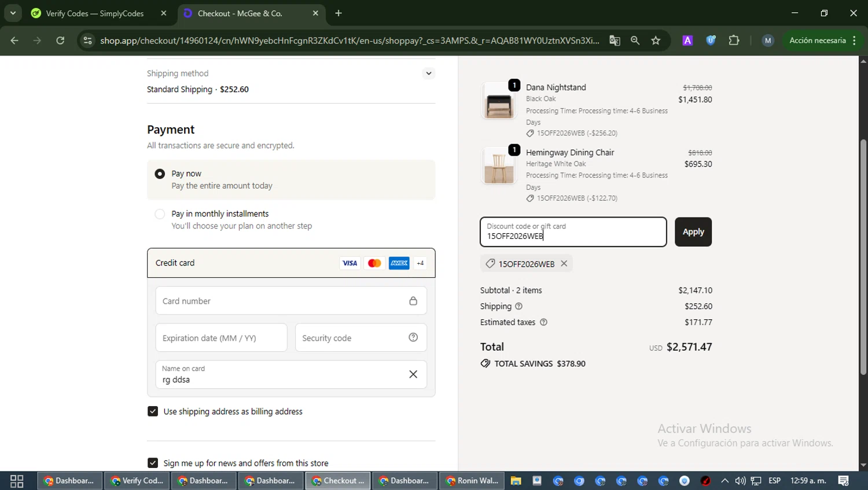868x490 pixels.
Task: Switch to the Verify Codes — SimplyCodes tab
Action: tap(95, 13)
